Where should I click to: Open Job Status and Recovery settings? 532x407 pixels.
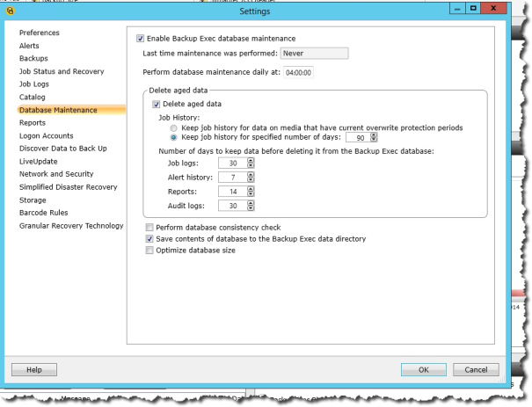point(62,71)
